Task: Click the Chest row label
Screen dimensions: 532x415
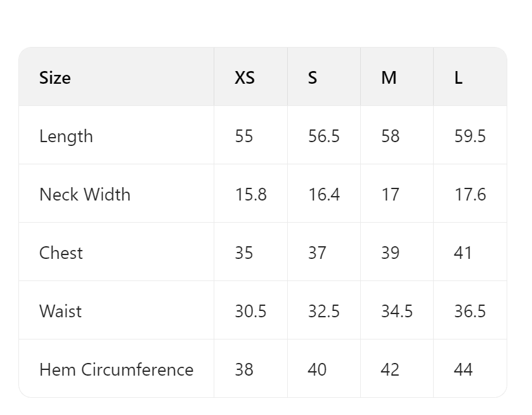Action: (61, 253)
